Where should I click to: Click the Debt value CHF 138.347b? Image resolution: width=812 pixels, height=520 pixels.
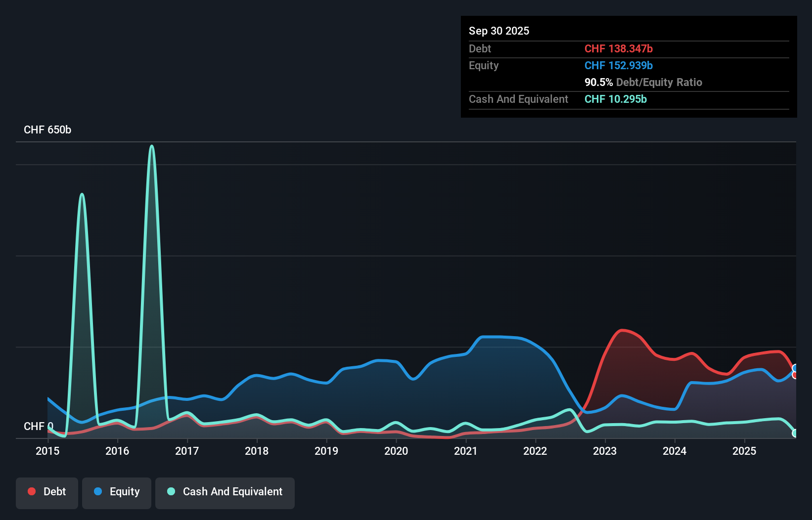tap(619, 48)
